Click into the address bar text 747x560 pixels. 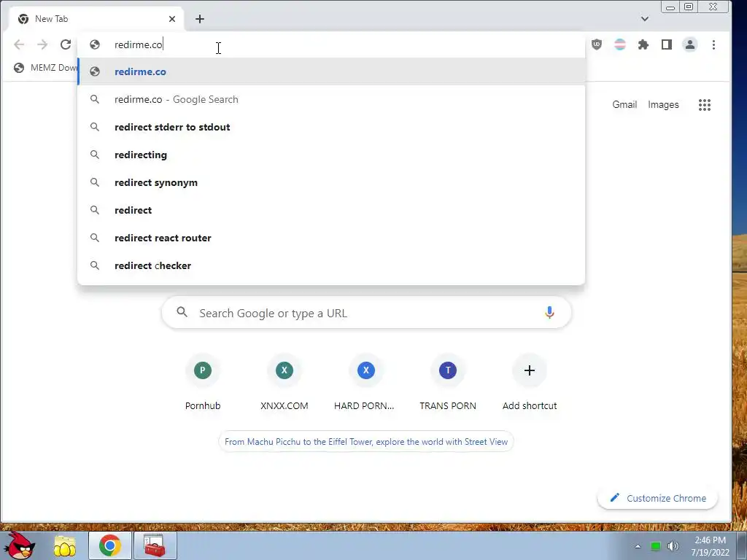coord(139,44)
